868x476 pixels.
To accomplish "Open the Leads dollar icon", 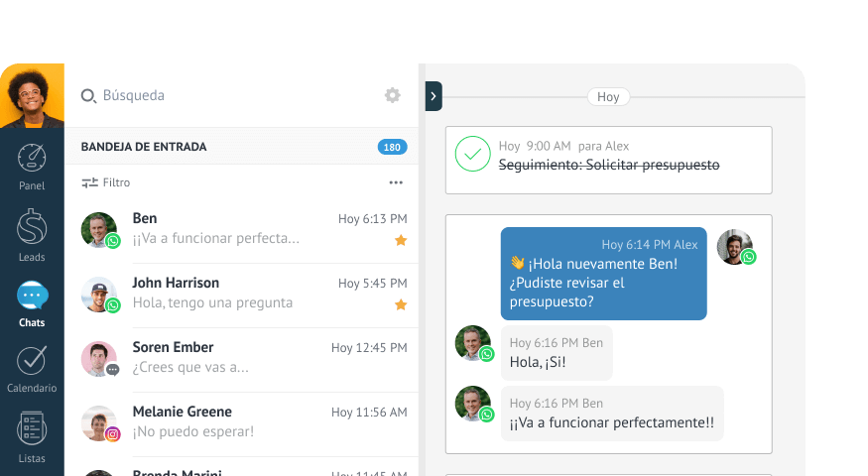I will pyautogui.click(x=32, y=226).
